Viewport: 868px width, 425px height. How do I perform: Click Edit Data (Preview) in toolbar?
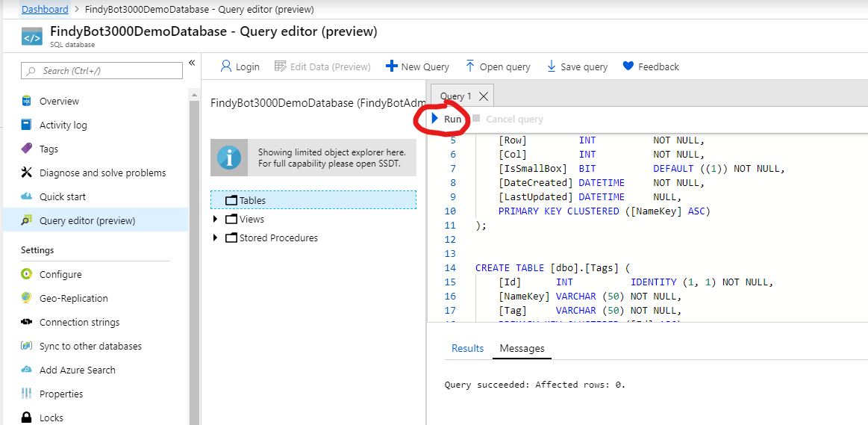(x=322, y=66)
